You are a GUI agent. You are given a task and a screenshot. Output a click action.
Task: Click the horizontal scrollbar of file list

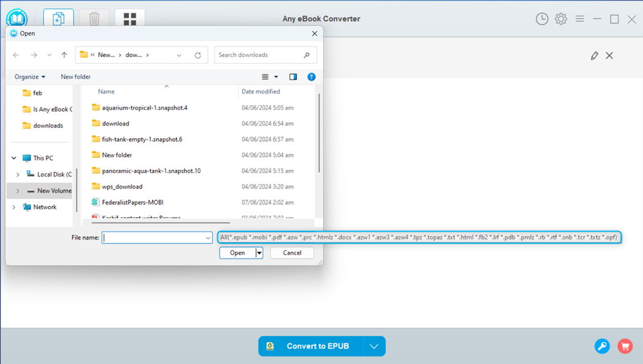coord(161,223)
